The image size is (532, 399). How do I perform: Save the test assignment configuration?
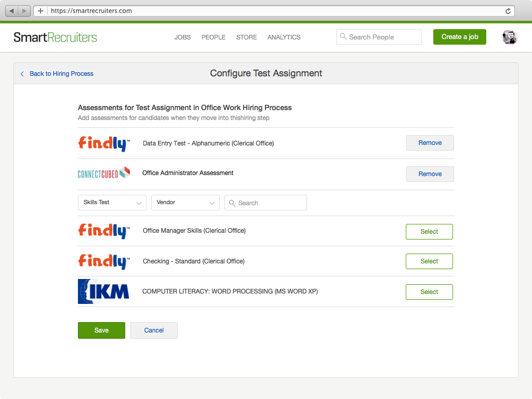[x=101, y=330]
